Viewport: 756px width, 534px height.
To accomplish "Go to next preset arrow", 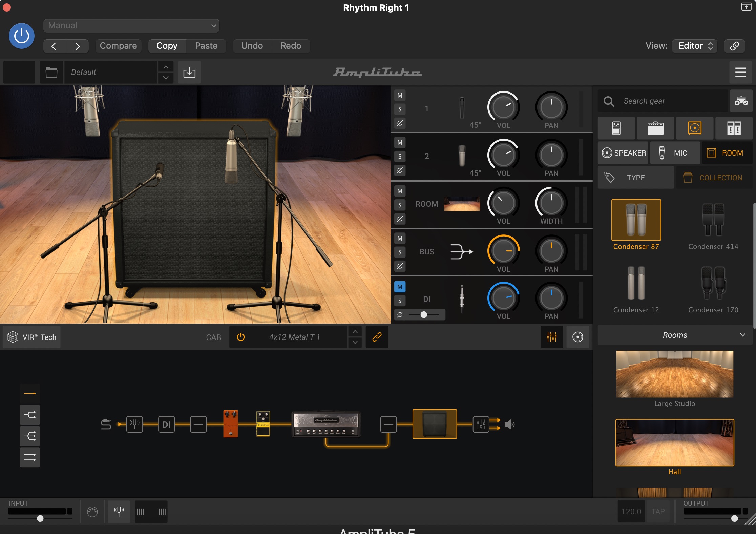I will click(77, 46).
